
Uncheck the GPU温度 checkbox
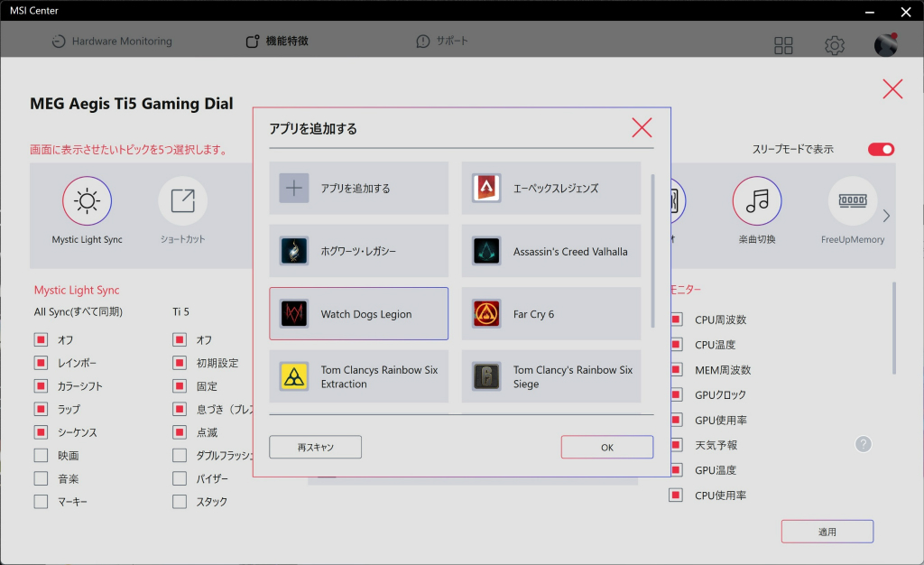coord(676,469)
